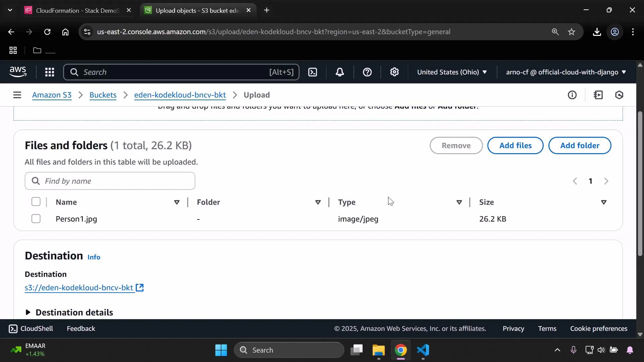
Task: Click the info icon next to Upload breadcrumb
Action: click(573, 95)
